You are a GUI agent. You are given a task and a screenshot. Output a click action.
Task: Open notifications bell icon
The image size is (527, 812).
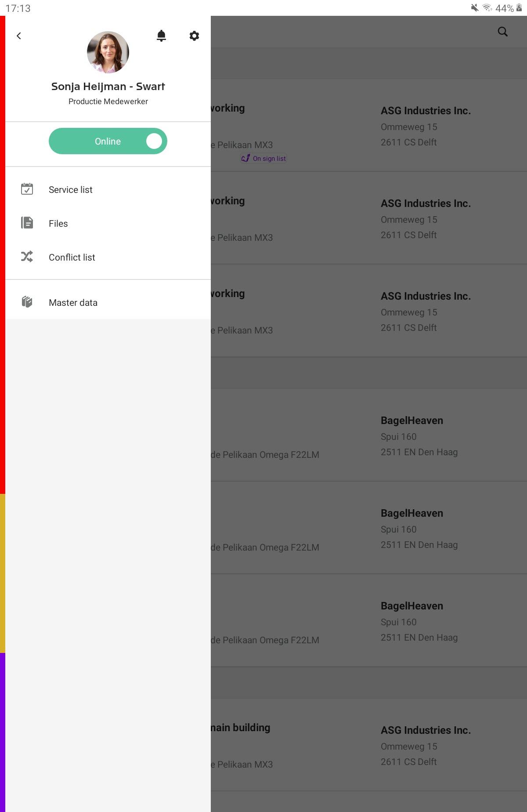coord(161,36)
